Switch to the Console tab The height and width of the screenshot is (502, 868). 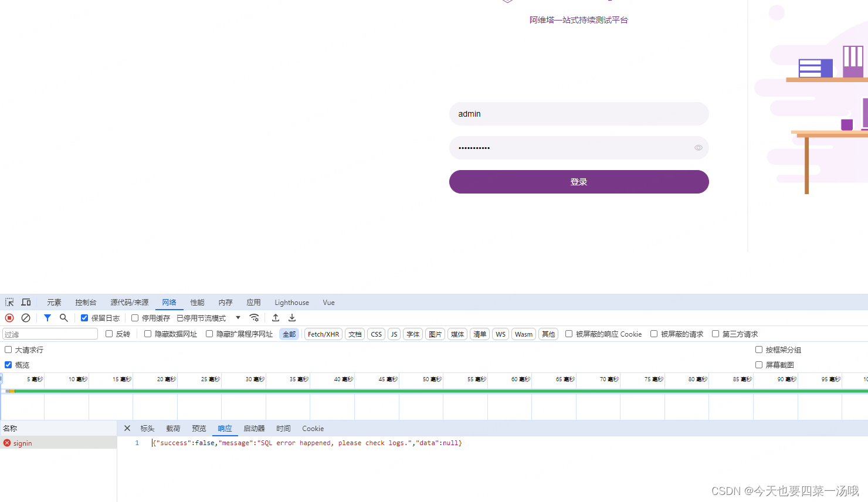86,303
